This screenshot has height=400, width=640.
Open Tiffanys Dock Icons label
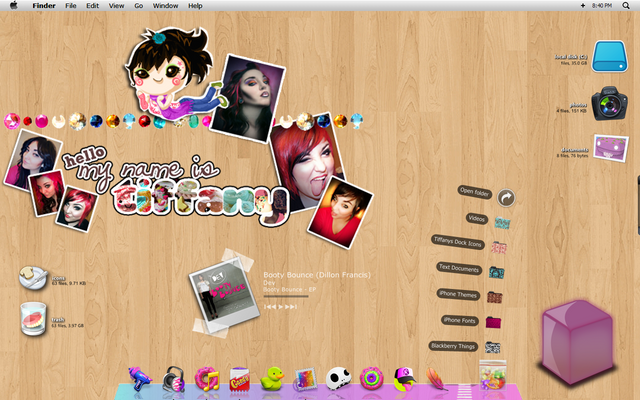tap(458, 242)
